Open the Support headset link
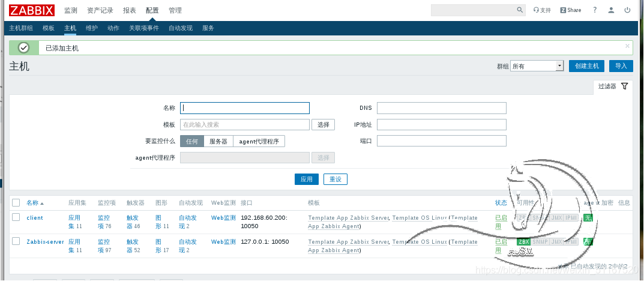 point(542,10)
